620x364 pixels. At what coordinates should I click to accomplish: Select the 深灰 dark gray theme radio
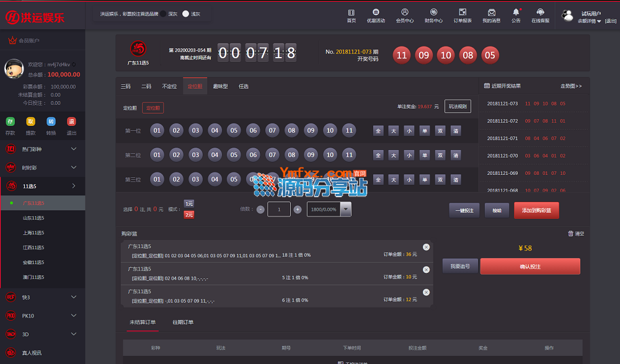tap(163, 14)
